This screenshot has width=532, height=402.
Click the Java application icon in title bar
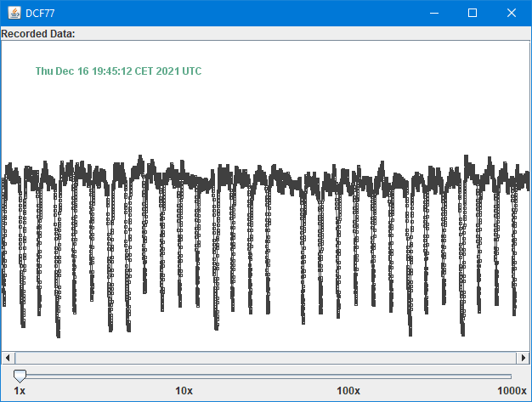(x=13, y=13)
